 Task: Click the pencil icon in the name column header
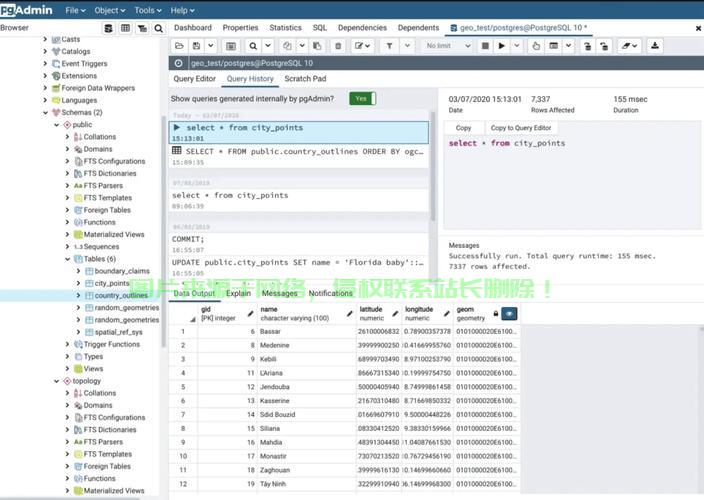point(349,313)
